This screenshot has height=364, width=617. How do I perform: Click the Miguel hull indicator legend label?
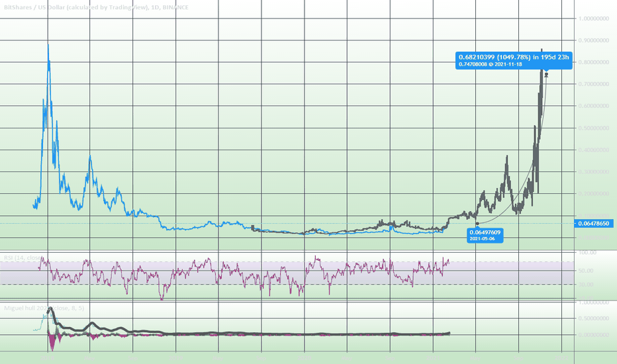tap(44, 308)
